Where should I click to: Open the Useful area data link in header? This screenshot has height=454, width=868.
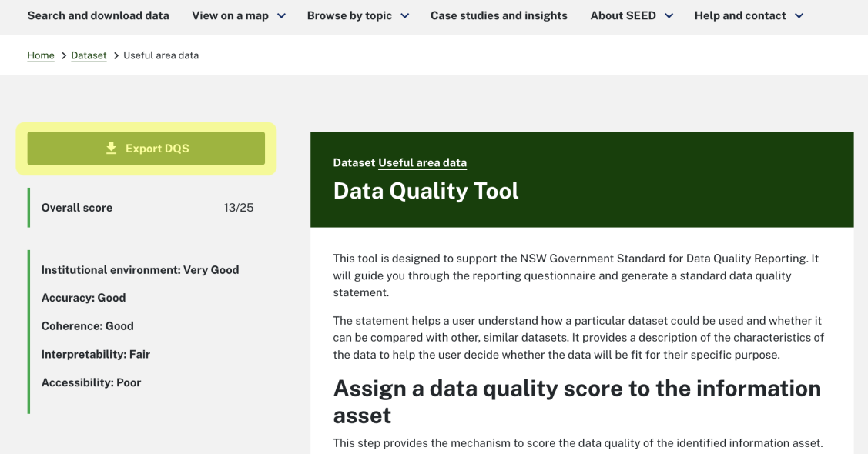point(422,162)
